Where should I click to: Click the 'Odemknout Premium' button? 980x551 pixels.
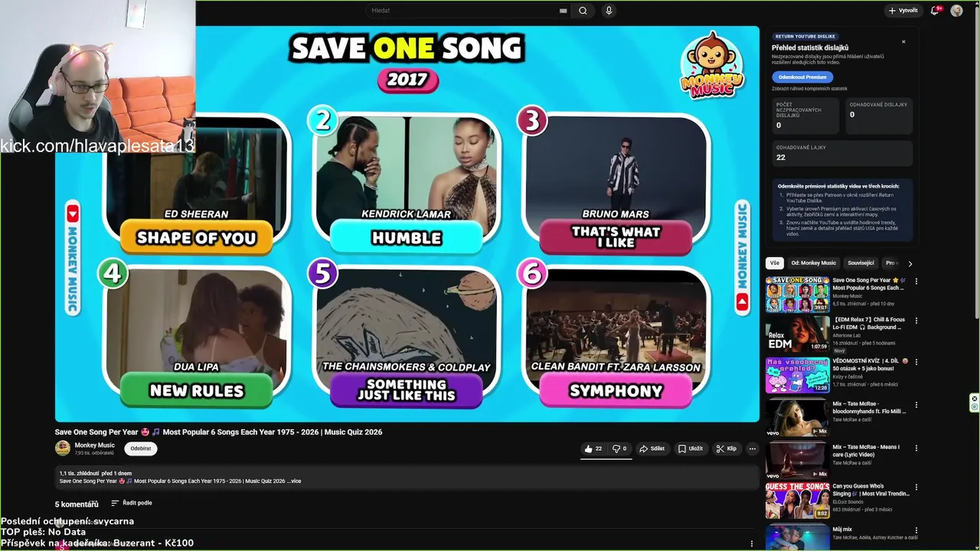[802, 77]
